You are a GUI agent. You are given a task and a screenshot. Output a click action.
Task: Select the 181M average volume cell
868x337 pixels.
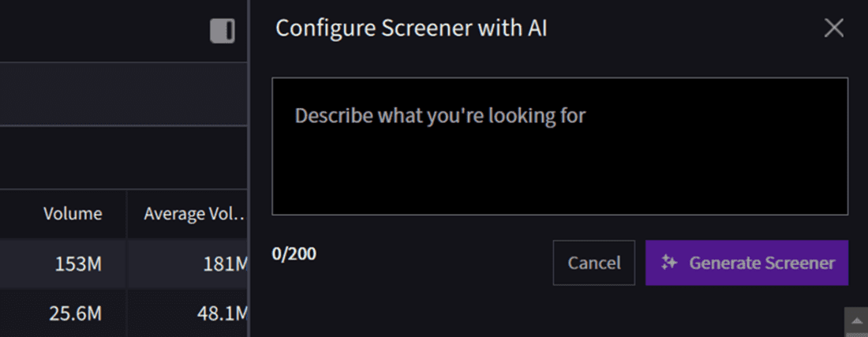pyautogui.click(x=226, y=264)
